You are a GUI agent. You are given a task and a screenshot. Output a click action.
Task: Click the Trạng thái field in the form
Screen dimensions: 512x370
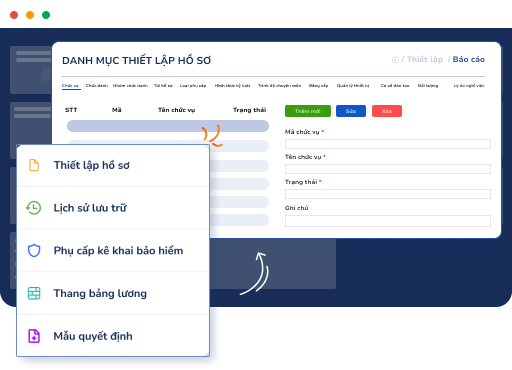388,194
